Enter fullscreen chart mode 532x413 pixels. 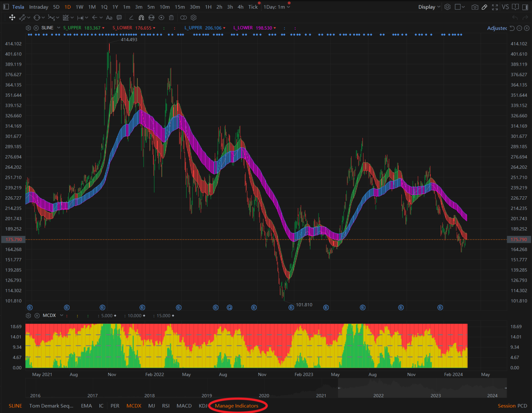pyautogui.click(x=495, y=7)
